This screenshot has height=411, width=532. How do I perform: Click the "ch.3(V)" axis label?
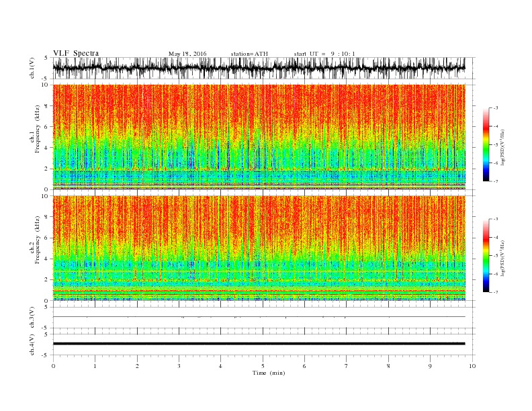32,318
